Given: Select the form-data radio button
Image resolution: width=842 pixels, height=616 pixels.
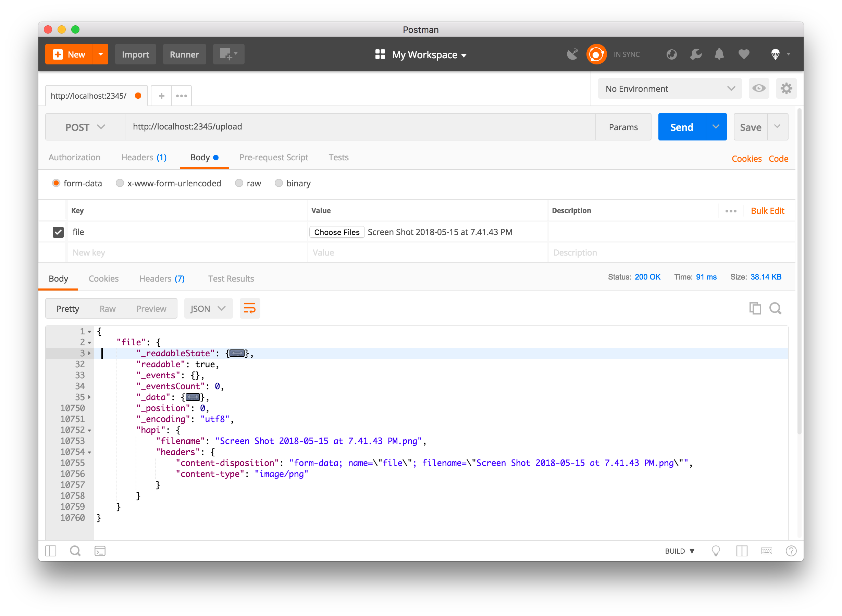Looking at the screenshot, I should [56, 183].
